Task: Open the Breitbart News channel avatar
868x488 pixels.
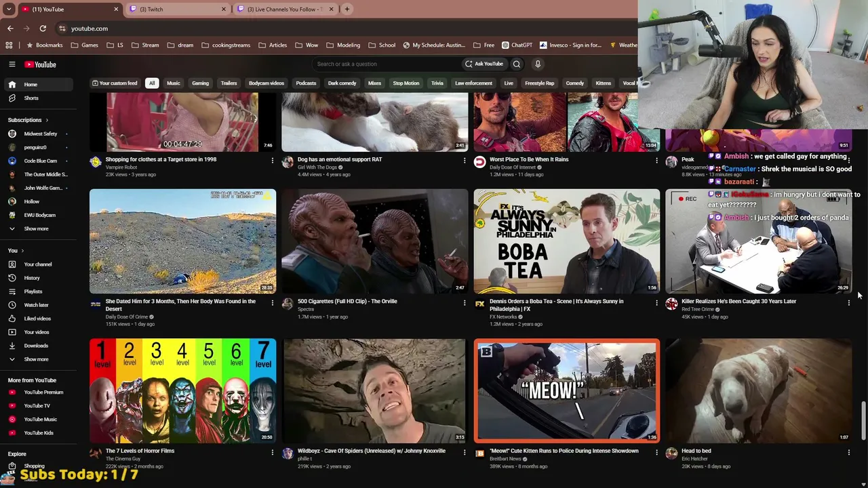Action: pos(479,453)
